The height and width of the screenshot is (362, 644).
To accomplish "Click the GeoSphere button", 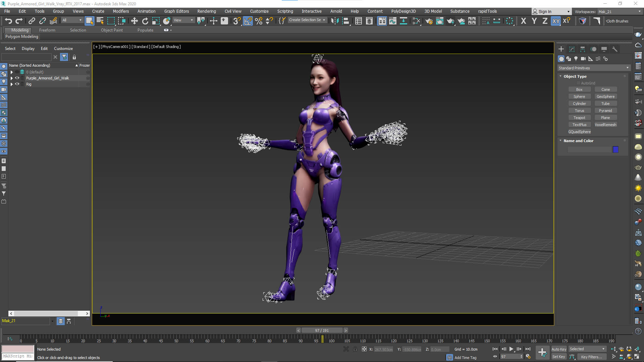I will (x=605, y=97).
